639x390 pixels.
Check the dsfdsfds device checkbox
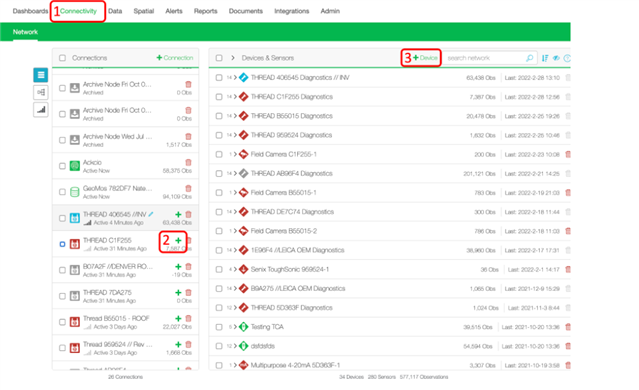point(219,346)
